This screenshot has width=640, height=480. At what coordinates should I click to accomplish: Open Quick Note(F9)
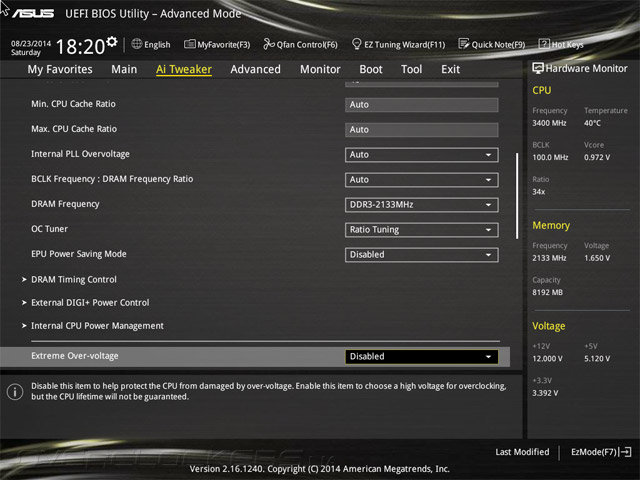click(x=492, y=44)
